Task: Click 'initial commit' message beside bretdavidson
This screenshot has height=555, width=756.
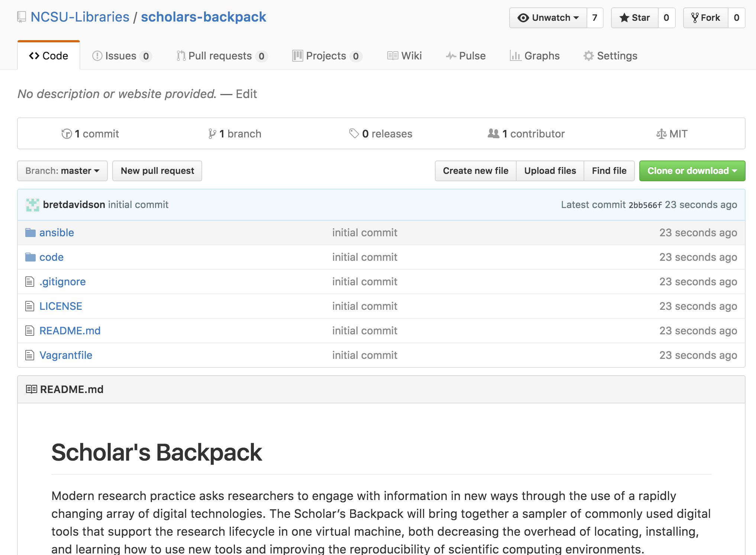Action: [138, 205]
